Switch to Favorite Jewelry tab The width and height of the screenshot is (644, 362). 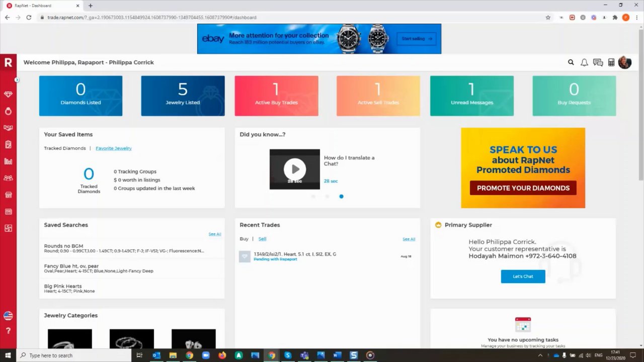coord(114,148)
